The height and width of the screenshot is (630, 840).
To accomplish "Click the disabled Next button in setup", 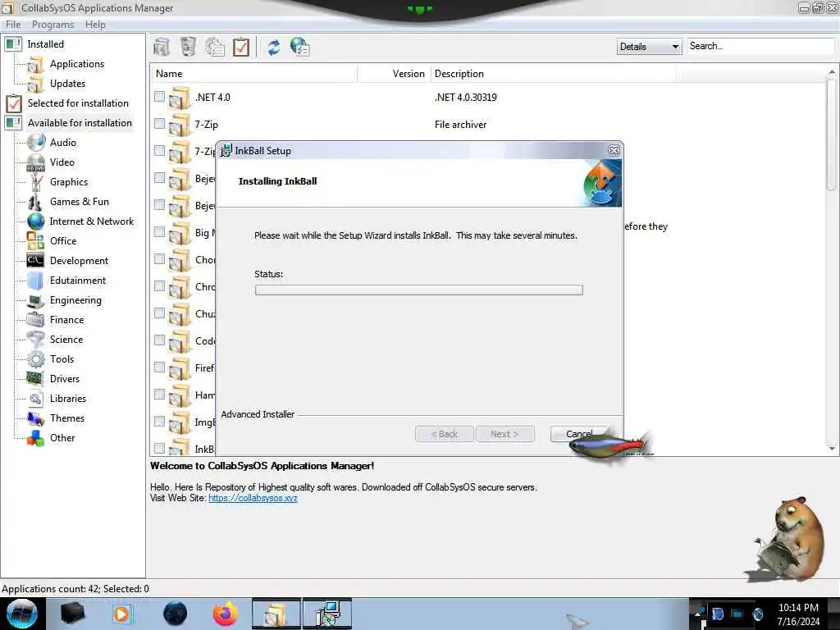I will click(x=504, y=434).
